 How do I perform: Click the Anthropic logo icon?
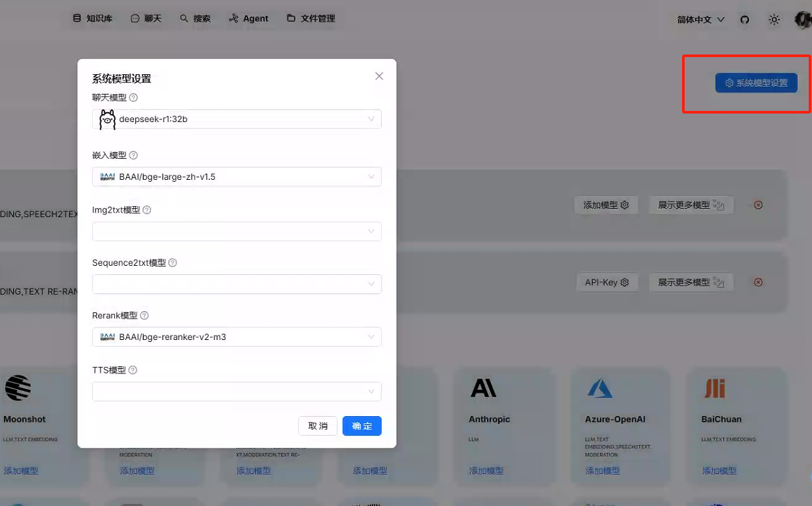483,389
